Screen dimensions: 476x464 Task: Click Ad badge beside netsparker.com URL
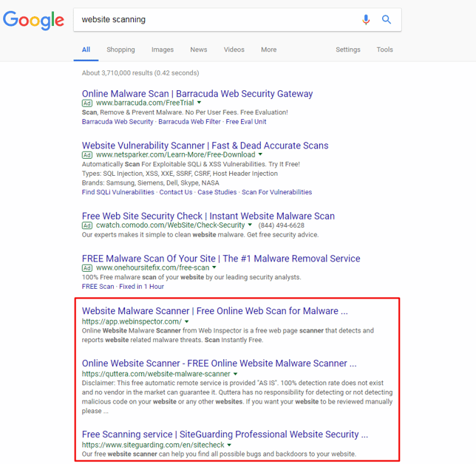pos(86,155)
